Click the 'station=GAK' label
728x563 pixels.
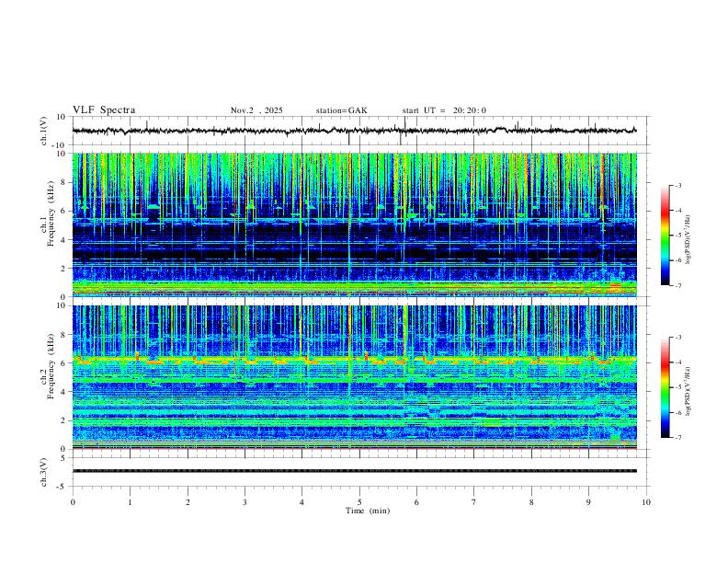[x=342, y=110]
